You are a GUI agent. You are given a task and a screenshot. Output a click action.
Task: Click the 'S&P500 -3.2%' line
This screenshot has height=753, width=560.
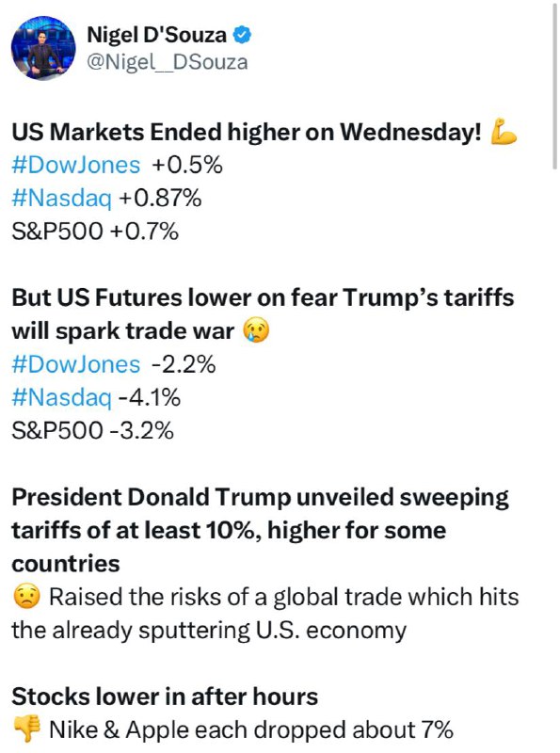(x=92, y=431)
